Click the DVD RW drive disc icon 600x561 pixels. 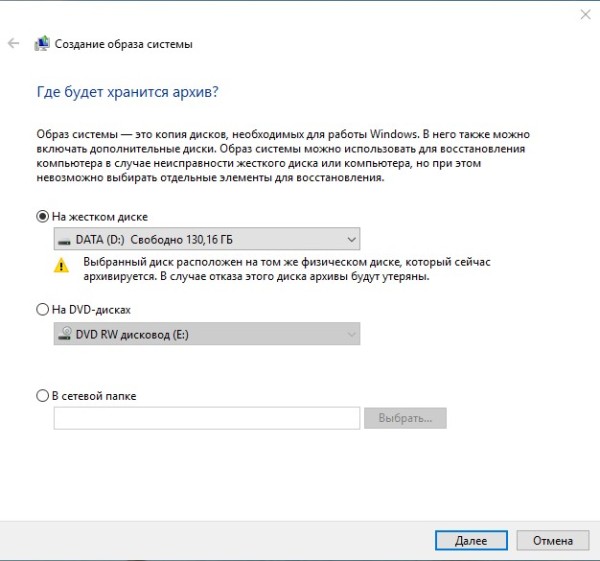65,335
